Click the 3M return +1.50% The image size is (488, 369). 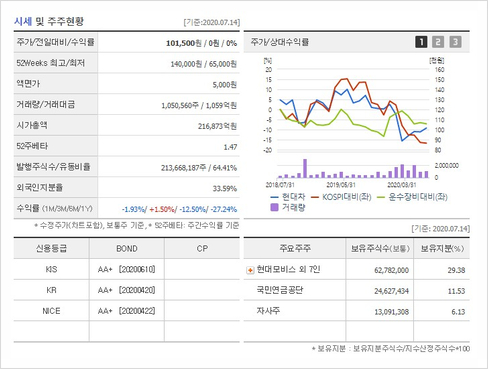162,209
